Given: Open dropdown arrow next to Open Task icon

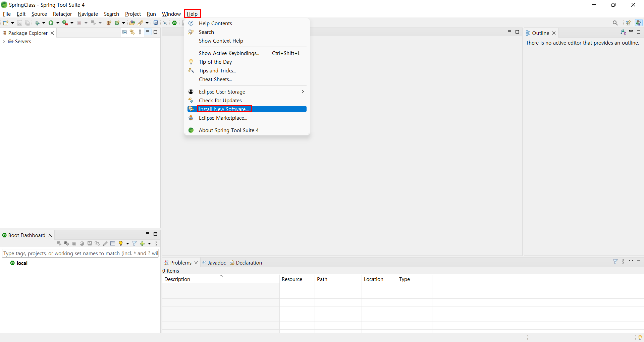Looking at the screenshot, I should point(147,23).
